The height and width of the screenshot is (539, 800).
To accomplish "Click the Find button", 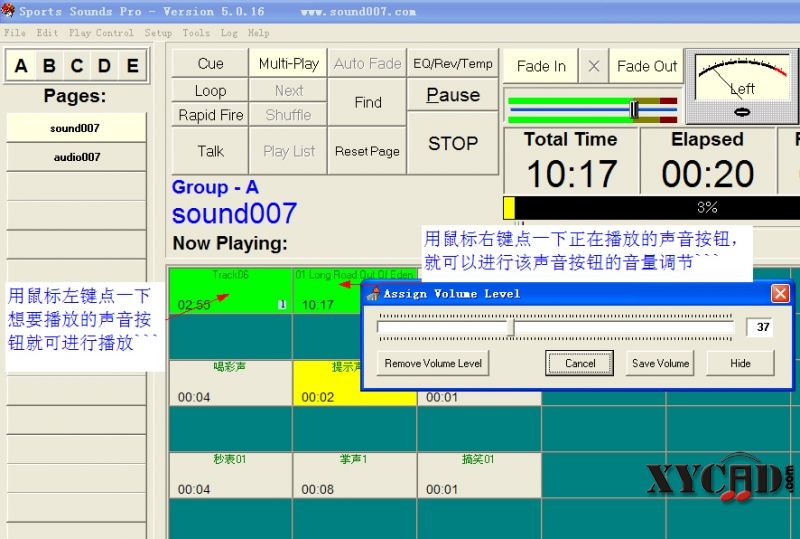I will [x=367, y=102].
